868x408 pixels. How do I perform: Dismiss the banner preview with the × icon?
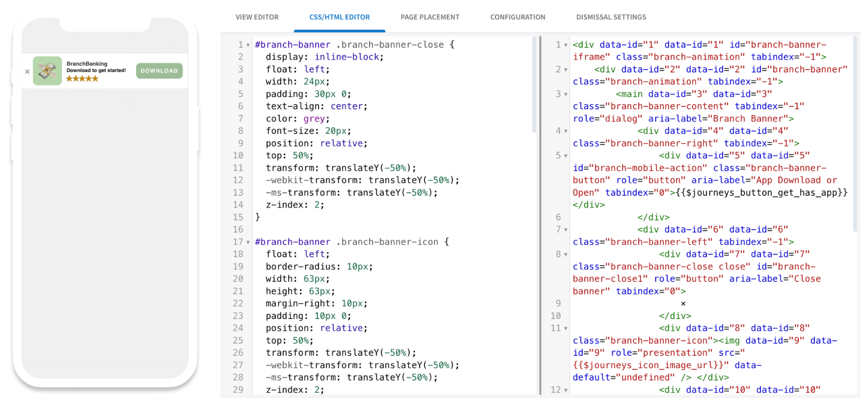[27, 71]
